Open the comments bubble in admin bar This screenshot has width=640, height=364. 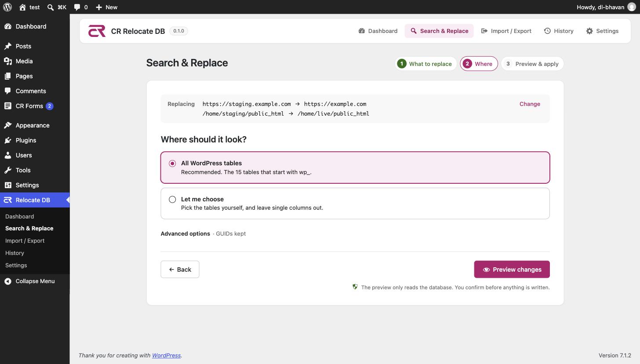click(80, 7)
